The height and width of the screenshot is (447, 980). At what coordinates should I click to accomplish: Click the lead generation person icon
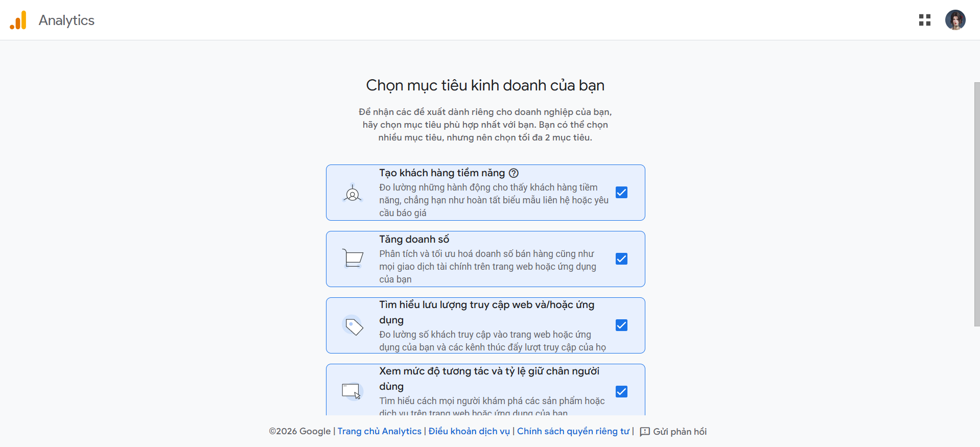pos(352,194)
